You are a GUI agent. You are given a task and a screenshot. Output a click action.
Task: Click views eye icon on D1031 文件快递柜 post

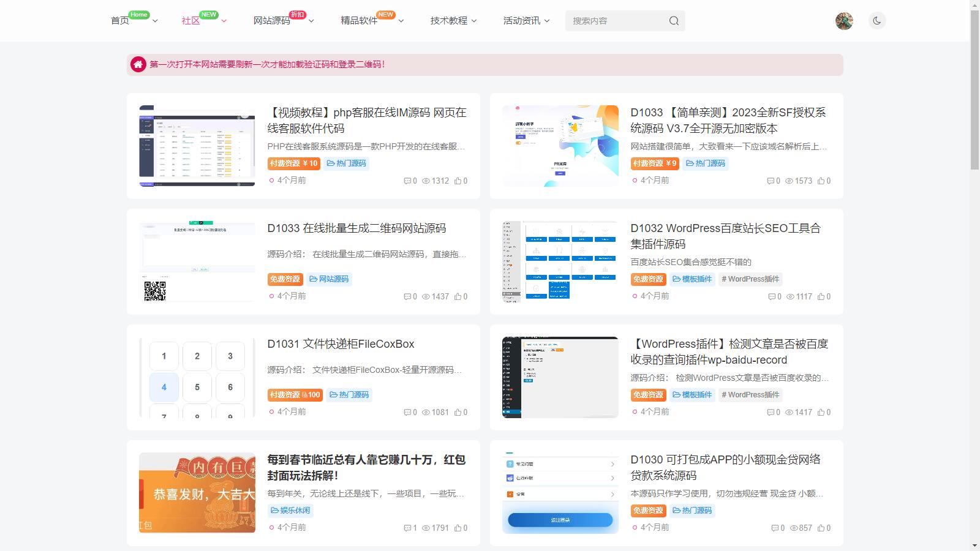[x=426, y=413]
